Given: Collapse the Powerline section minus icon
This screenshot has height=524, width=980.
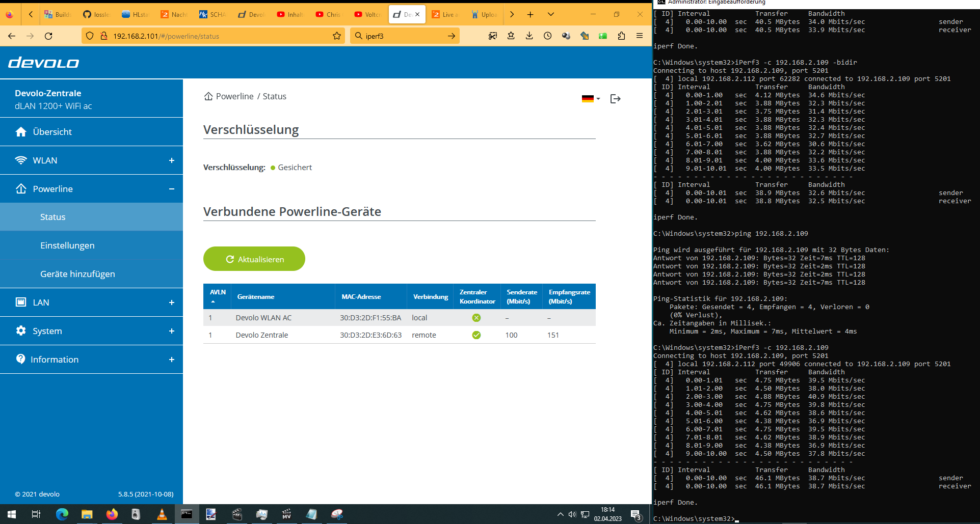Looking at the screenshot, I should tap(172, 189).
